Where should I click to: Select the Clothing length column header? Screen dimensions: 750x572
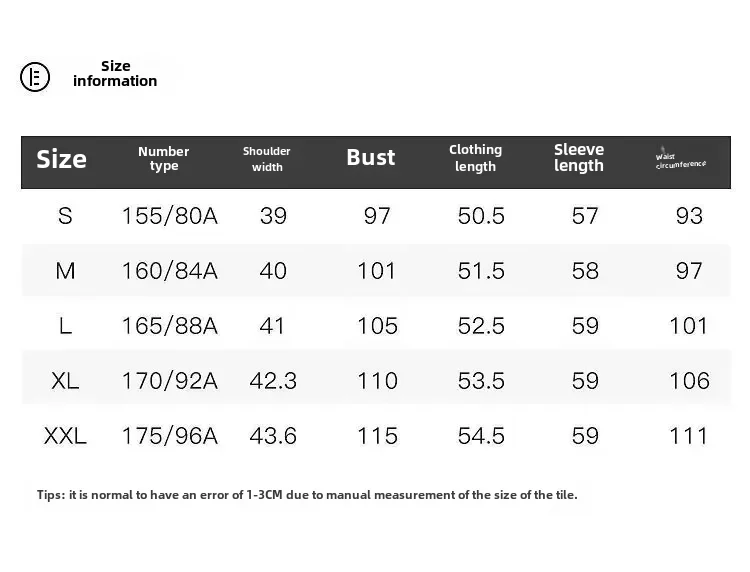point(475,158)
